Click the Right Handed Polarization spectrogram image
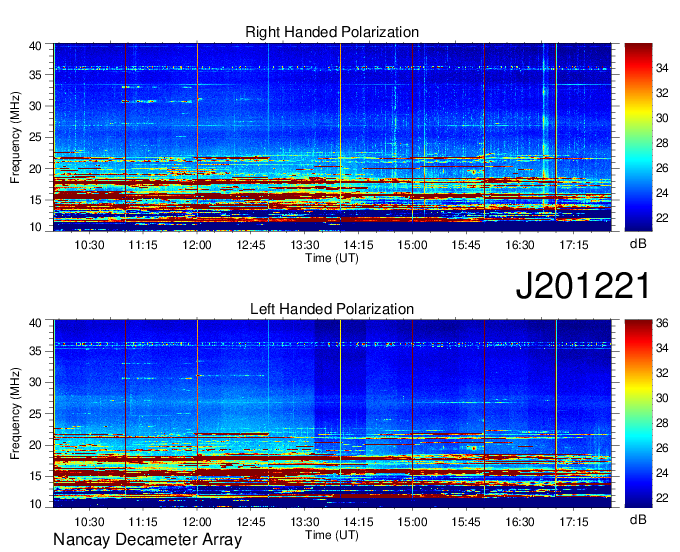 point(332,137)
